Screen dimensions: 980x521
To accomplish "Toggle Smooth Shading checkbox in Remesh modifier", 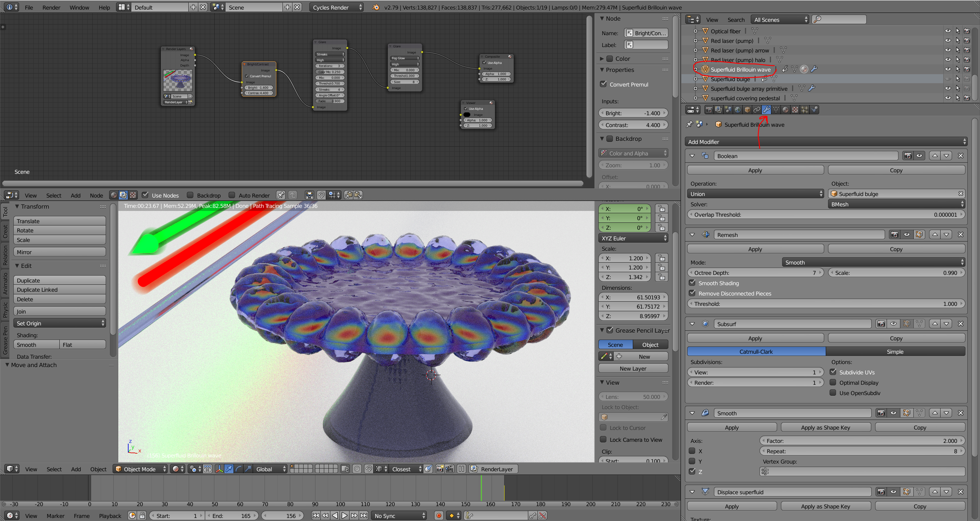I will click(692, 283).
